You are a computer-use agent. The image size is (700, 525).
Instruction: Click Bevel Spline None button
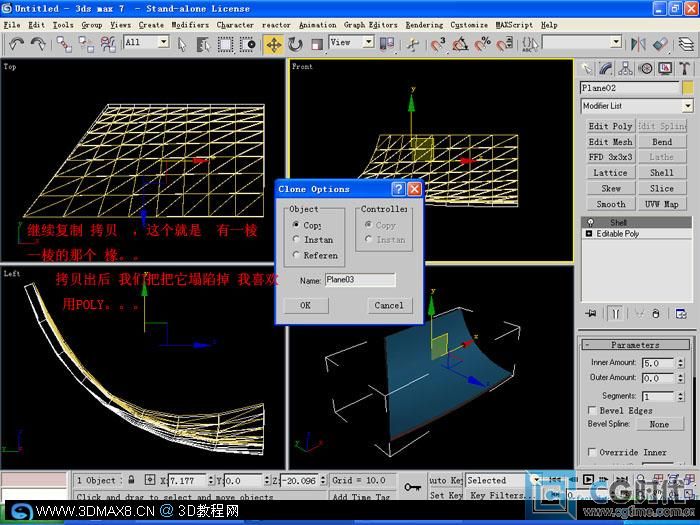tap(659, 424)
